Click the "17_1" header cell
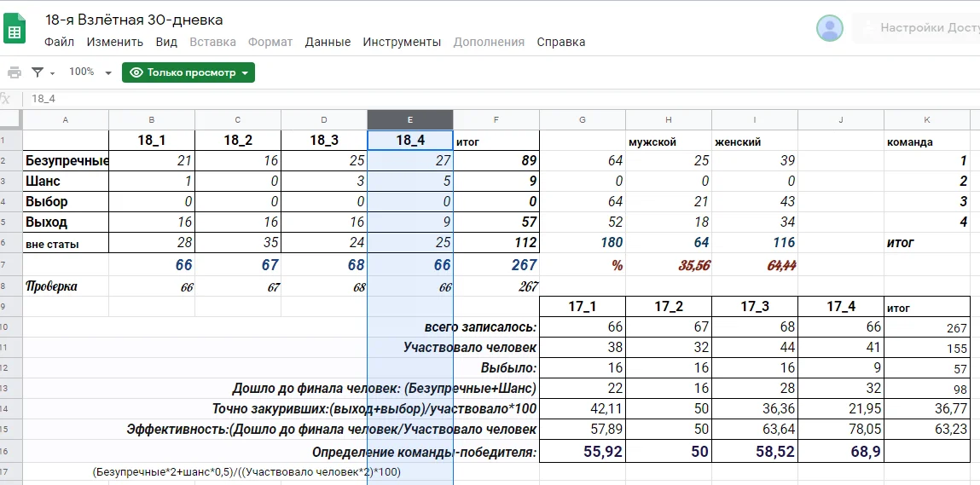The height and width of the screenshot is (485, 980). coord(583,307)
